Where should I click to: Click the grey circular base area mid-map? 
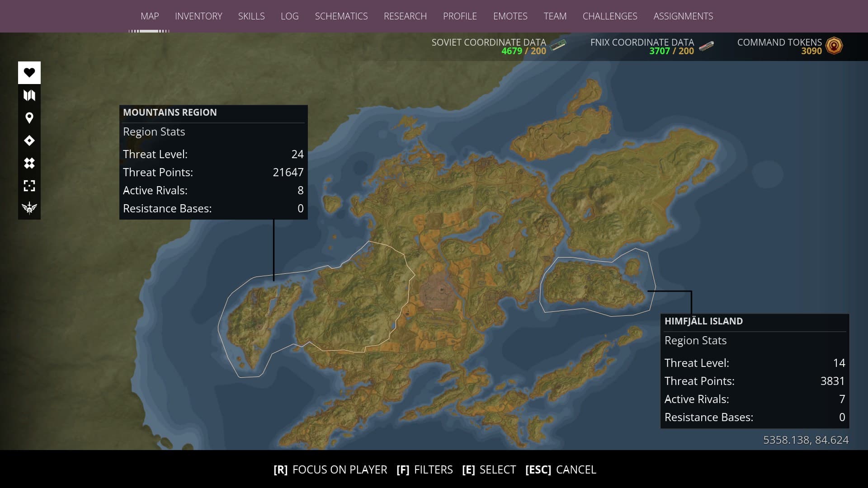click(x=439, y=291)
